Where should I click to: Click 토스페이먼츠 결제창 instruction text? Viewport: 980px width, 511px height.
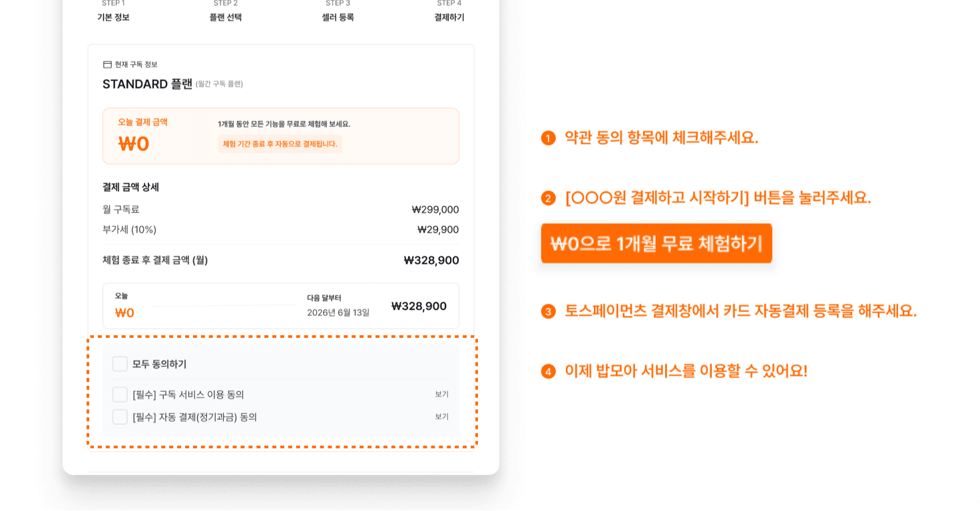click(741, 311)
